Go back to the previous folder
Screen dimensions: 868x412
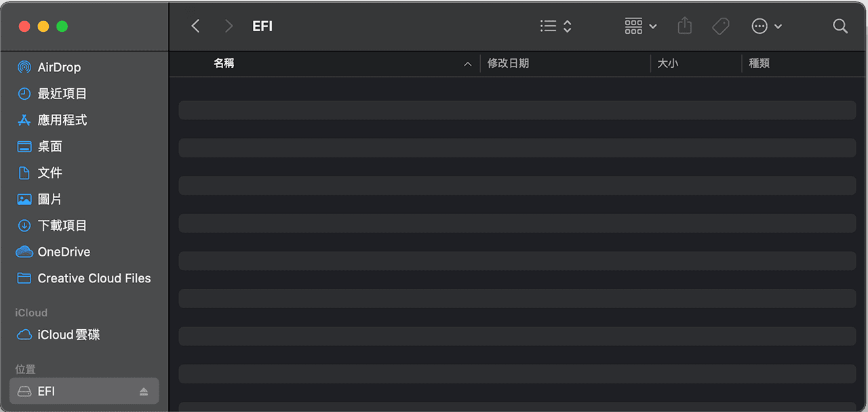195,26
